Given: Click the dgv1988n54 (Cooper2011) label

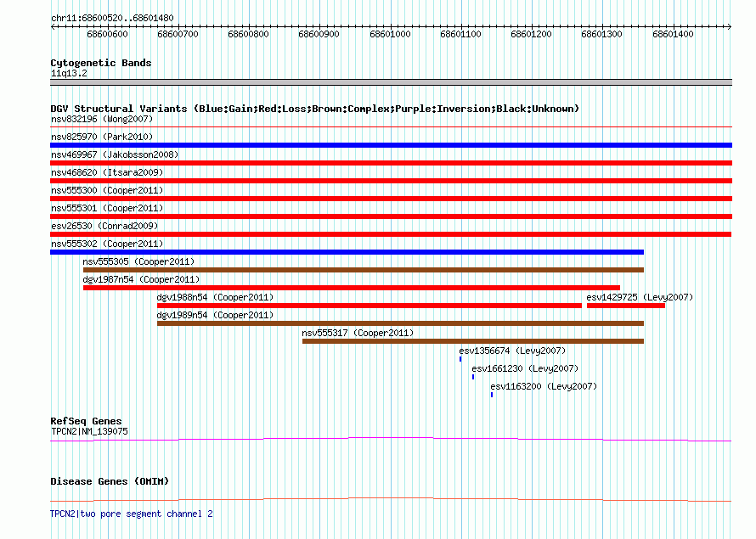Looking at the screenshot, I should click(x=215, y=297).
